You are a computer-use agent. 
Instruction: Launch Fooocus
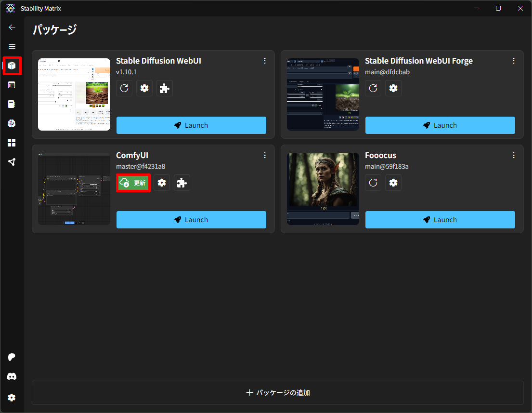[440, 220]
